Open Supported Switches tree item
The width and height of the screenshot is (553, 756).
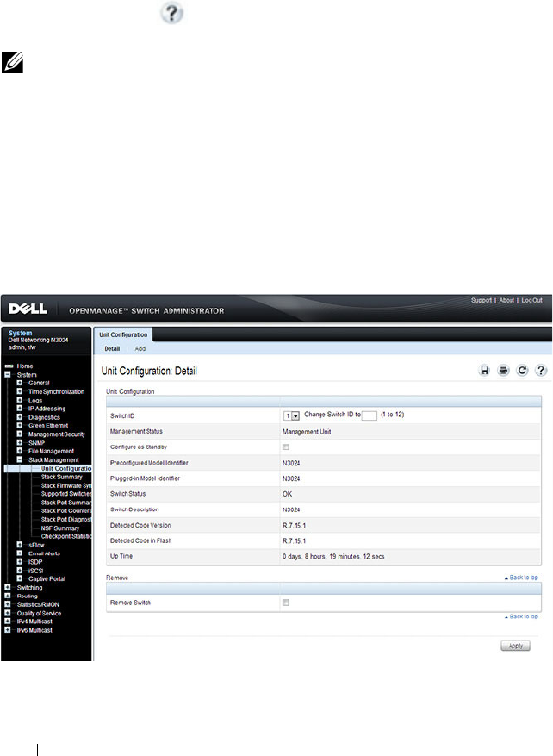coord(66,494)
